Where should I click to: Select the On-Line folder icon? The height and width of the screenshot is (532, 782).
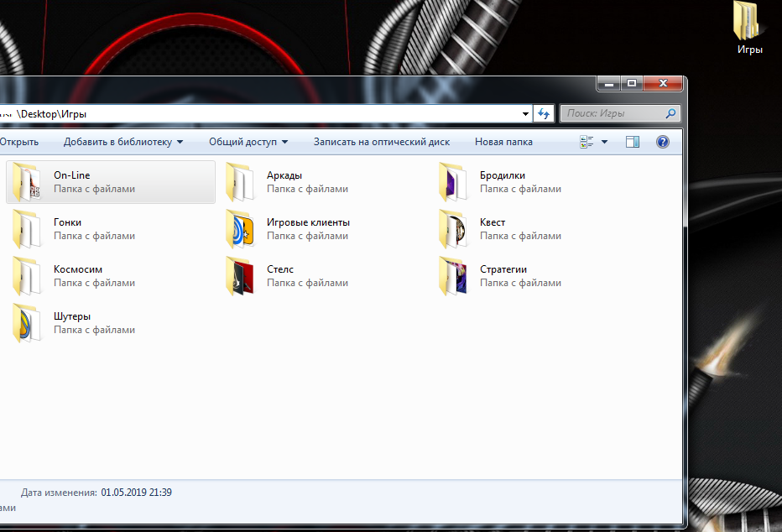(27, 182)
